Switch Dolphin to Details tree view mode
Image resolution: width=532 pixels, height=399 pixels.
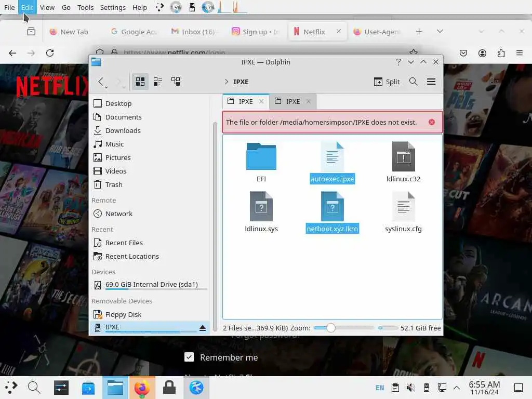pyautogui.click(x=176, y=82)
